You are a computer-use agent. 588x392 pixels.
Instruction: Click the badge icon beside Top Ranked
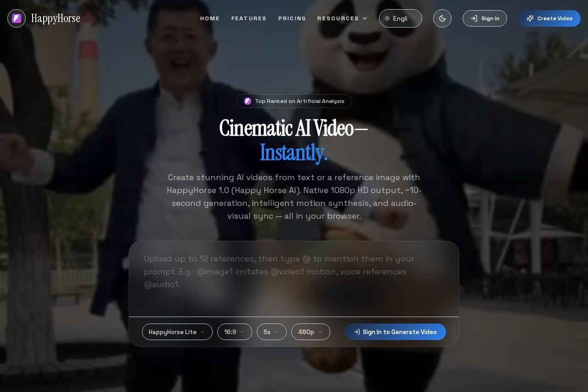(248, 101)
